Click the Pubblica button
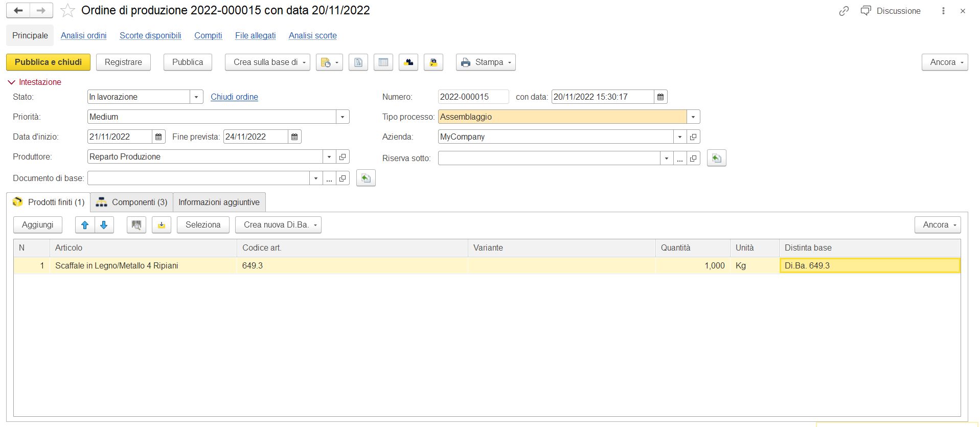The width and height of the screenshot is (980, 427). tap(188, 62)
